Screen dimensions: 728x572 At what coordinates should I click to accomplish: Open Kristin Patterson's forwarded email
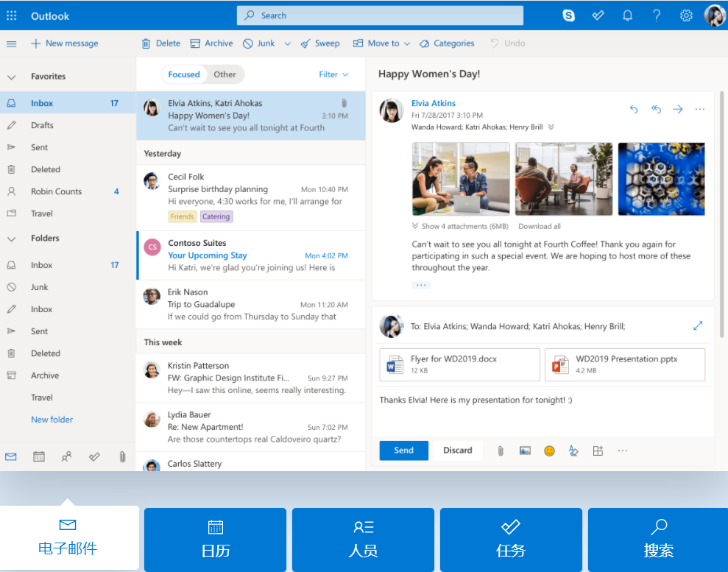(251, 378)
